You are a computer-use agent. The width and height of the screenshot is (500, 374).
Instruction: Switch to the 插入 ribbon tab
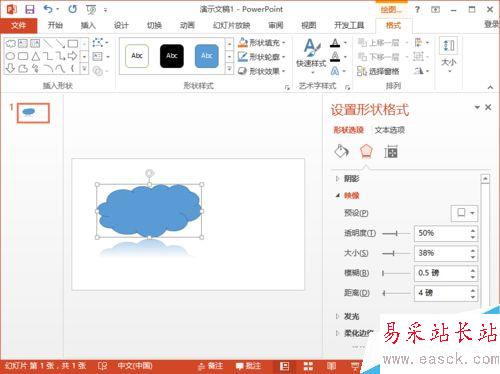(88, 25)
